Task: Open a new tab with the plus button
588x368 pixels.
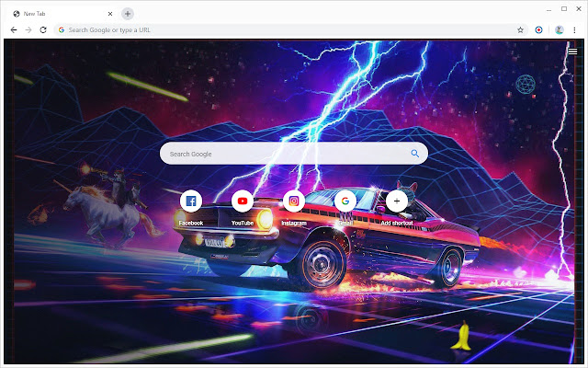Action: (128, 14)
